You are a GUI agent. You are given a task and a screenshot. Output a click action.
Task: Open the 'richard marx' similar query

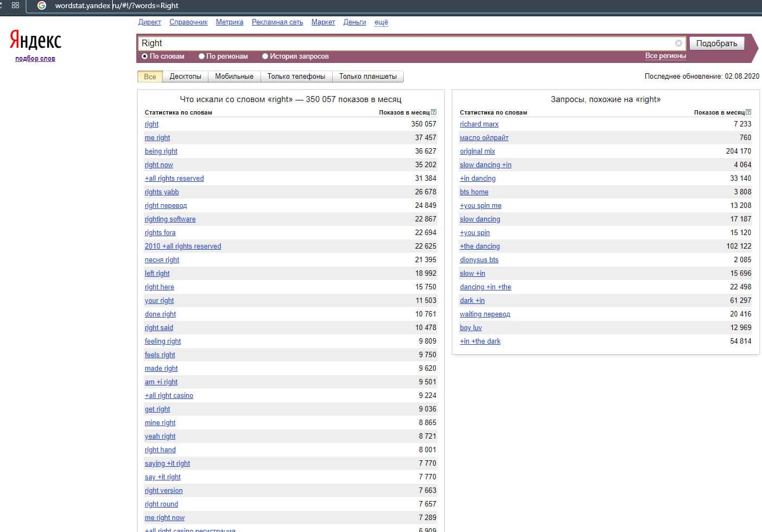pyautogui.click(x=479, y=124)
